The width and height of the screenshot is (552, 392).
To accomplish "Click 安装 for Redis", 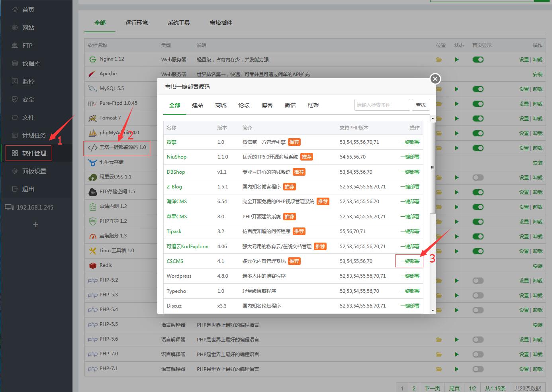I will coord(538,266).
